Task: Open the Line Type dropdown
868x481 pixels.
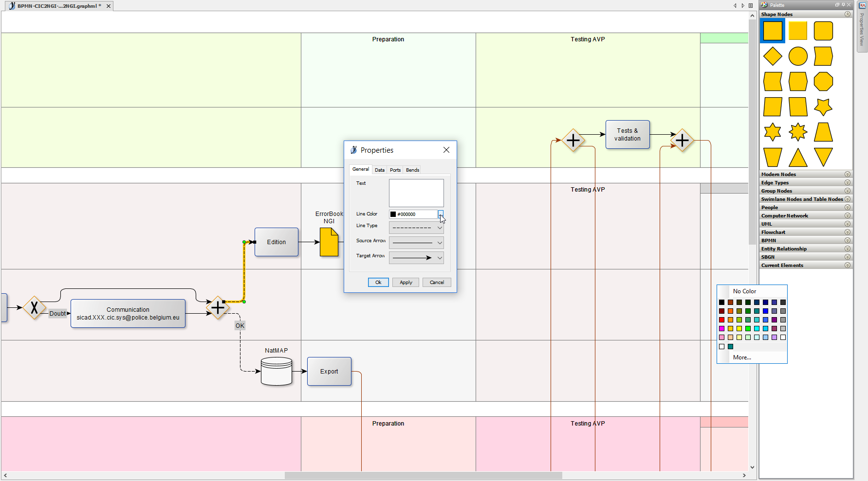Action: 416,228
